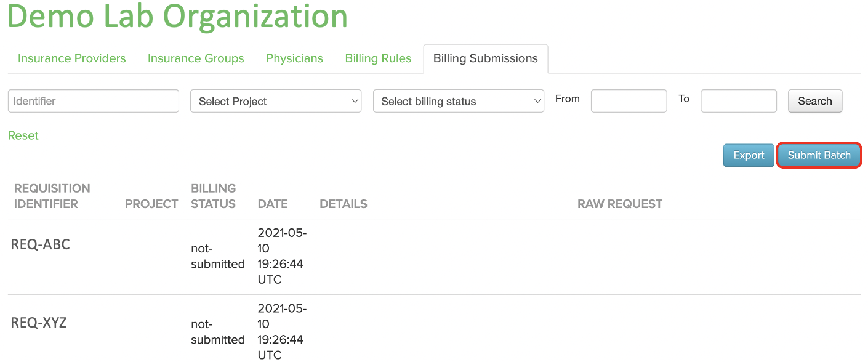The height and width of the screenshot is (362, 868).
Task: Click the From date field
Action: [x=629, y=101]
